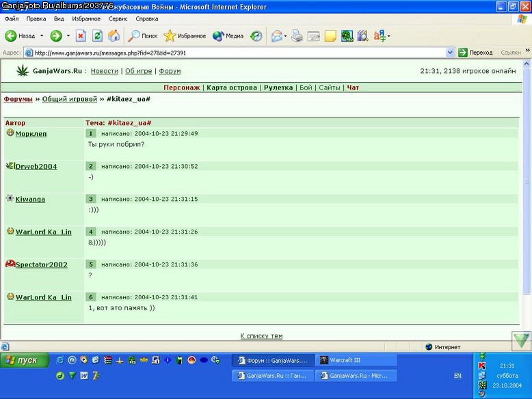
Task: Expand the Back button history dropdown arrow
Action: point(42,36)
